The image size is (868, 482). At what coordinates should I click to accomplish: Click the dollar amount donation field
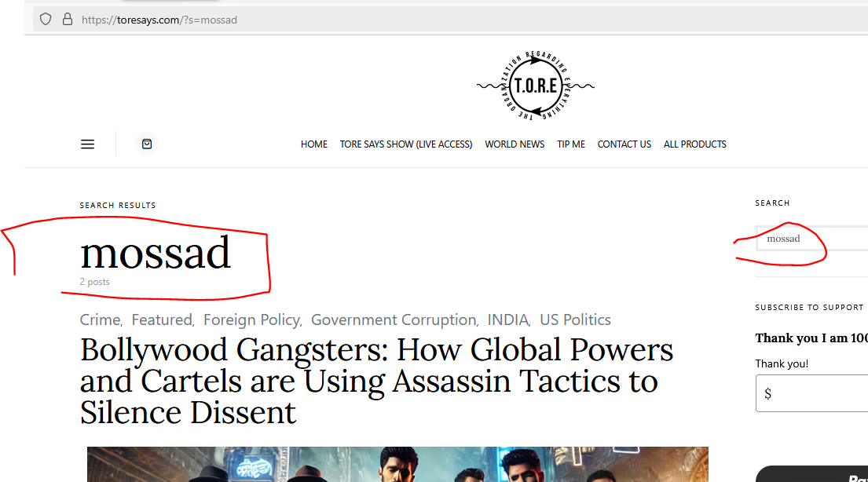[x=811, y=393]
